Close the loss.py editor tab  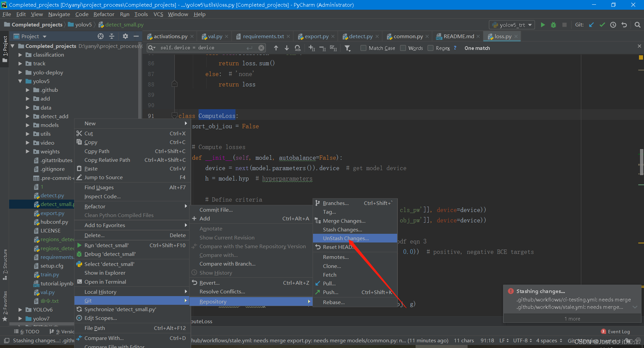pyautogui.click(x=516, y=37)
